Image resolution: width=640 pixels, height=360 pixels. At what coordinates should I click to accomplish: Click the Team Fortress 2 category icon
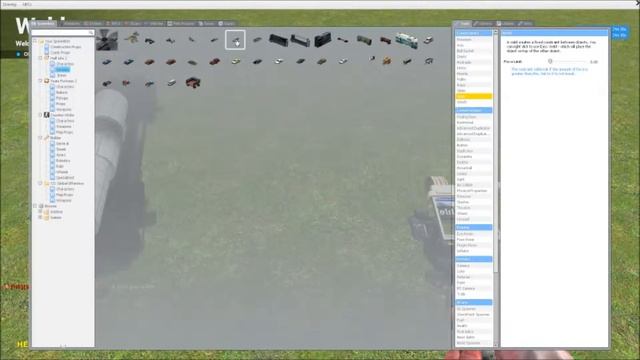(x=47, y=81)
